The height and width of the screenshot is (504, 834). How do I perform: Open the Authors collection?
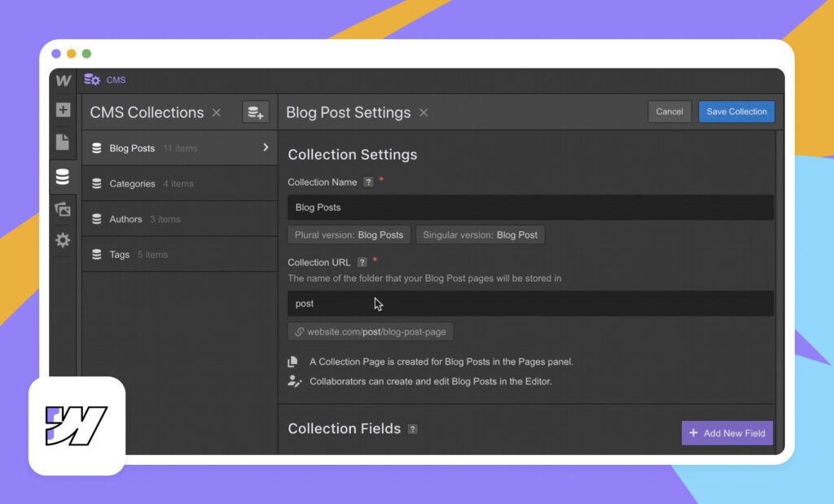[180, 219]
